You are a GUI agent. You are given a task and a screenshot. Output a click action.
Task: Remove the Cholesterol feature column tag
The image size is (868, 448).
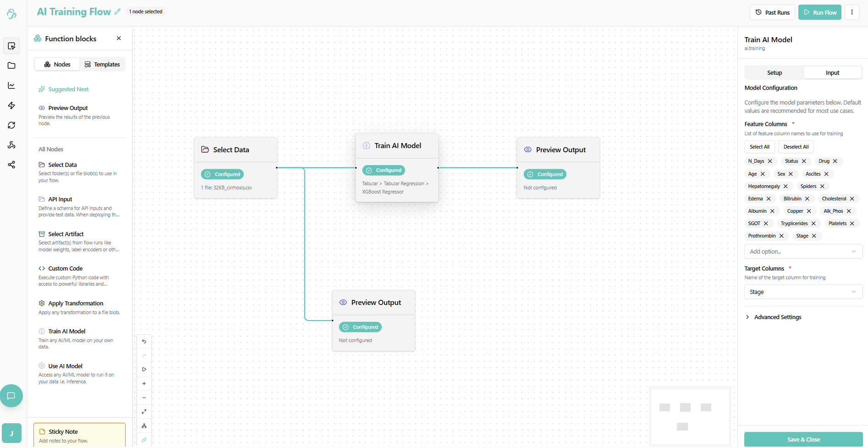pyautogui.click(x=852, y=199)
